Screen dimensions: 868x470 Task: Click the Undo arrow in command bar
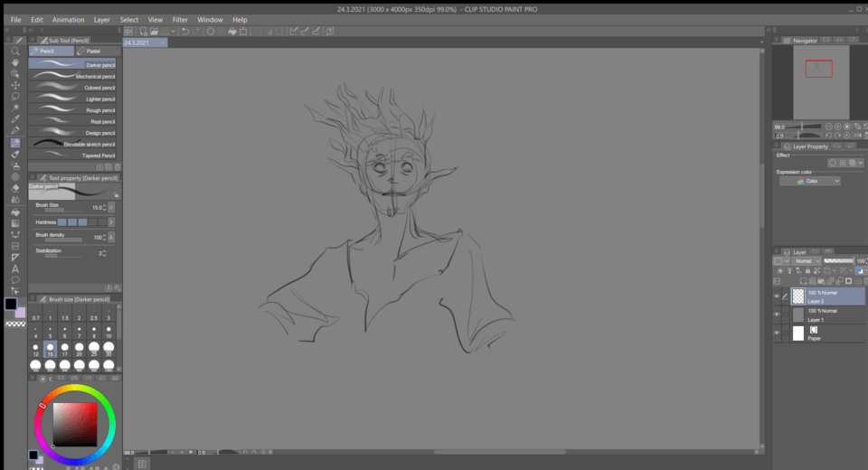pyautogui.click(x=184, y=32)
